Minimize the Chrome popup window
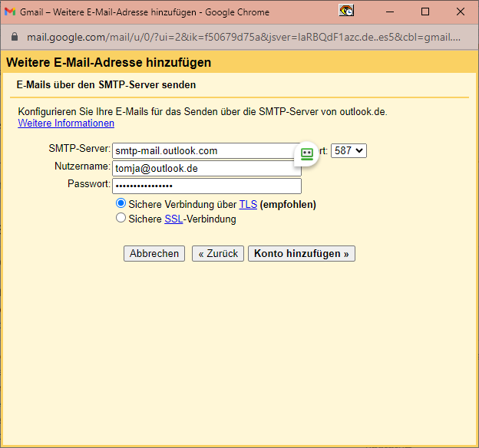Screen dimensions: 479x448 pos(390,12)
